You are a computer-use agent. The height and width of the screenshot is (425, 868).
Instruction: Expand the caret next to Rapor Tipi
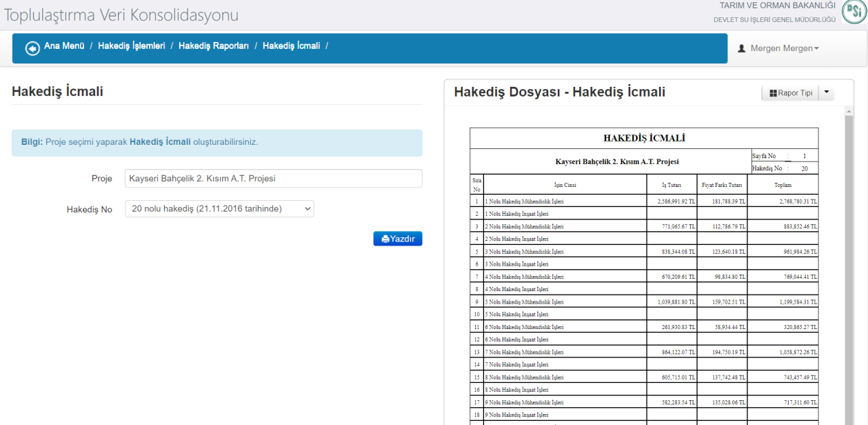(x=827, y=93)
